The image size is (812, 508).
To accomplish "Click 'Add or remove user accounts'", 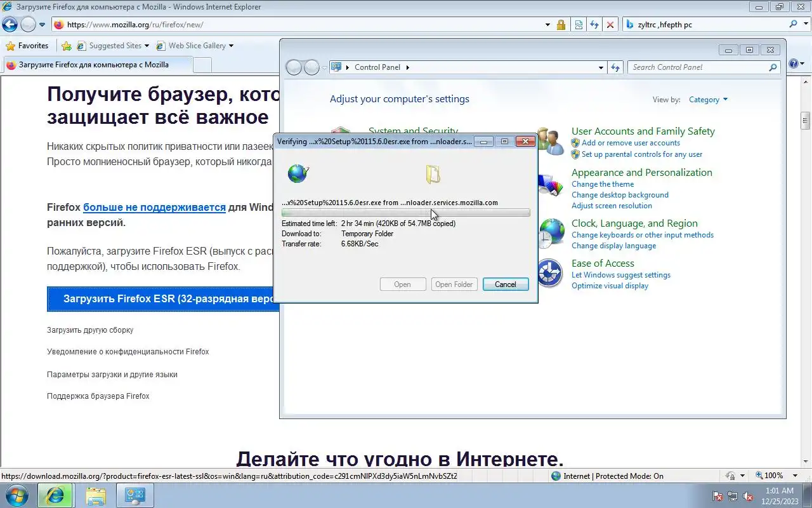I will (631, 143).
